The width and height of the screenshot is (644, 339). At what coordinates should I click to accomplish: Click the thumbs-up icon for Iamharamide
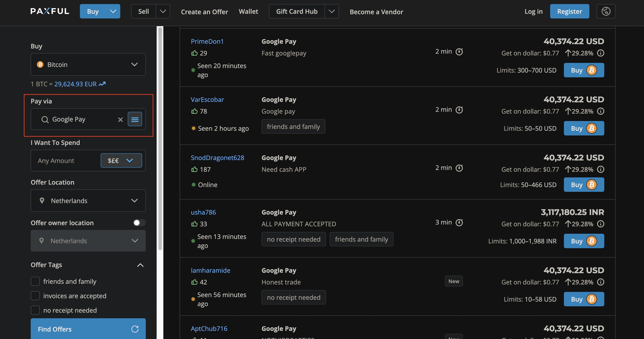(x=194, y=282)
